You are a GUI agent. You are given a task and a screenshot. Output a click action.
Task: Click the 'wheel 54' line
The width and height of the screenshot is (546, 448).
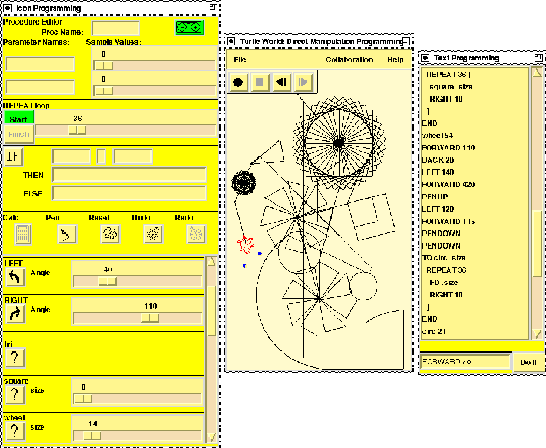(x=437, y=135)
